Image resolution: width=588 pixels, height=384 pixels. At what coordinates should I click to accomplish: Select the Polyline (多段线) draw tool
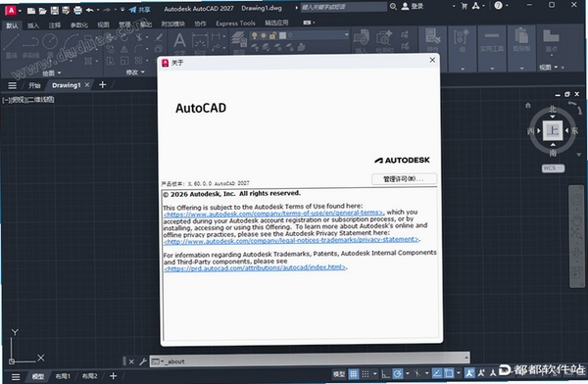pyautogui.click(x=30, y=46)
